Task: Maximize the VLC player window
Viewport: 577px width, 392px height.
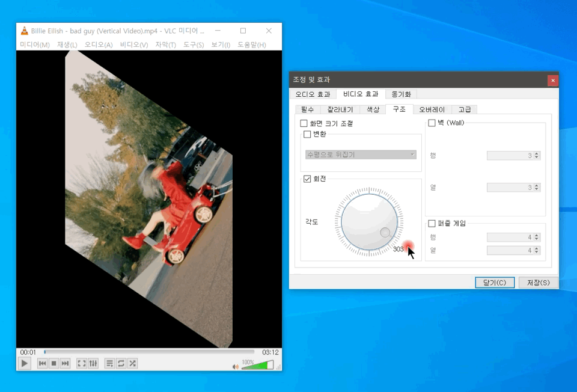Action: 243,31
